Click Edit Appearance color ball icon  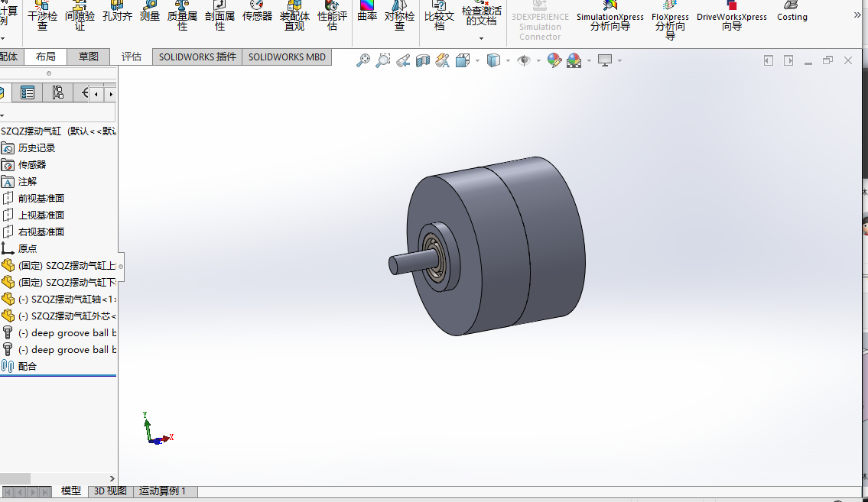pos(554,60)
